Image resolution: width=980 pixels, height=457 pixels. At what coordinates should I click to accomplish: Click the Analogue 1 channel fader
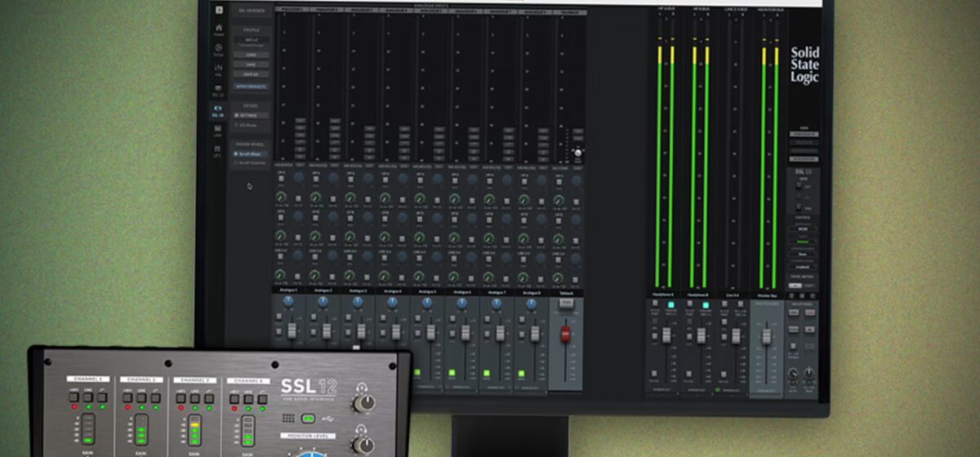tap(292, 331)
